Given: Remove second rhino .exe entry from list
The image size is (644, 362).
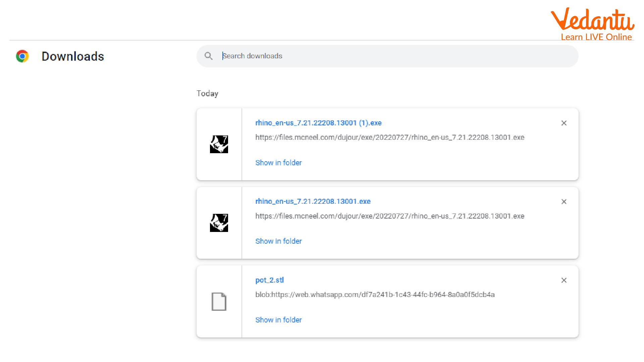Looking at the screenshot, I should click(564, 201).
